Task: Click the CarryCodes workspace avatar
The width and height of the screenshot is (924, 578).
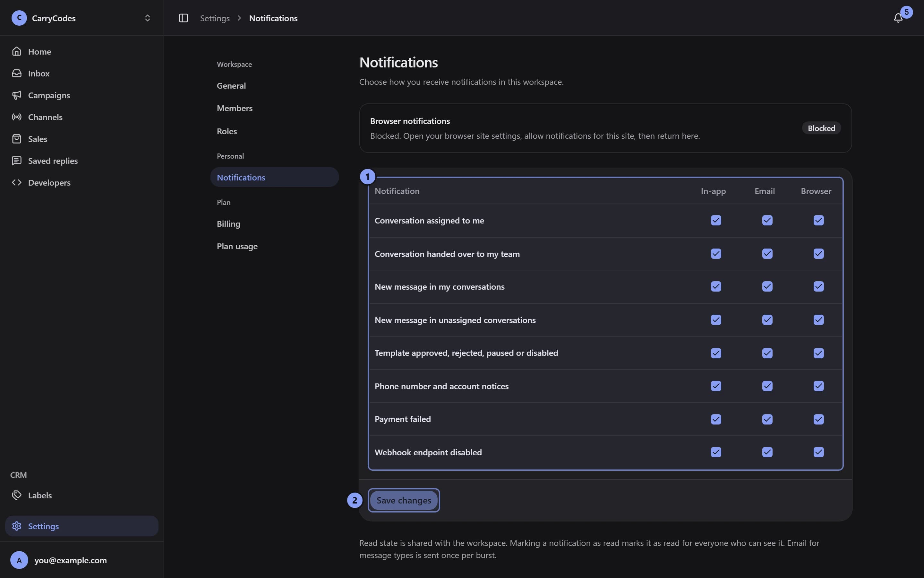Action: pos(19,18)
